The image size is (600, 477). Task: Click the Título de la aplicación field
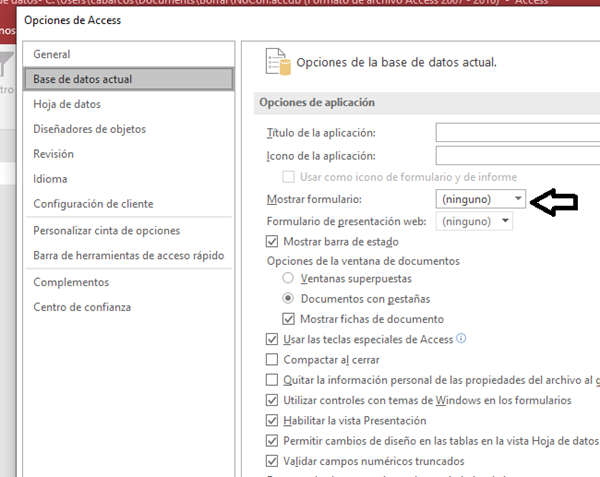coord(517,133)
